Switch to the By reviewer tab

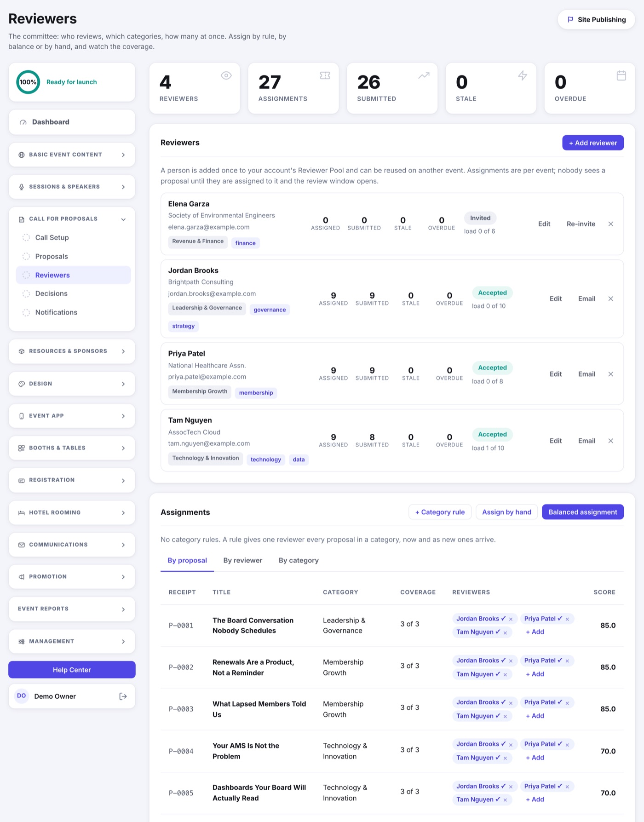click(243, 560)
